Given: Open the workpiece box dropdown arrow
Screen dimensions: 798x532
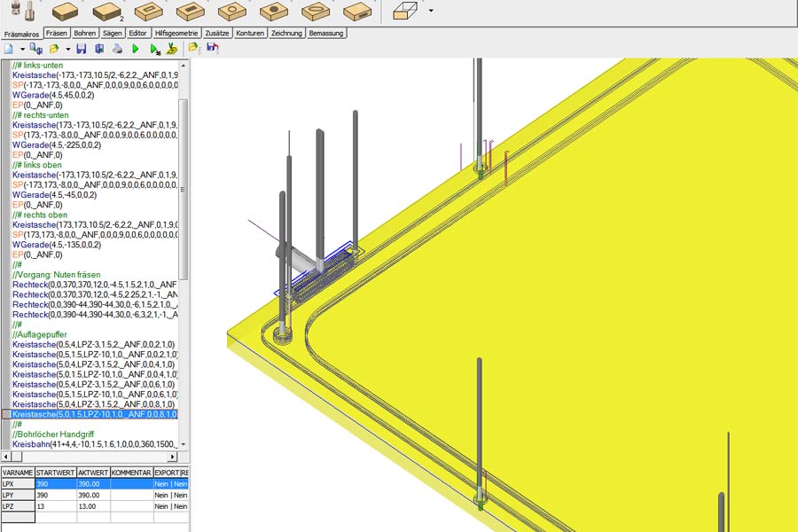Looking at the screenshot, I should click(x=431, y=10).
